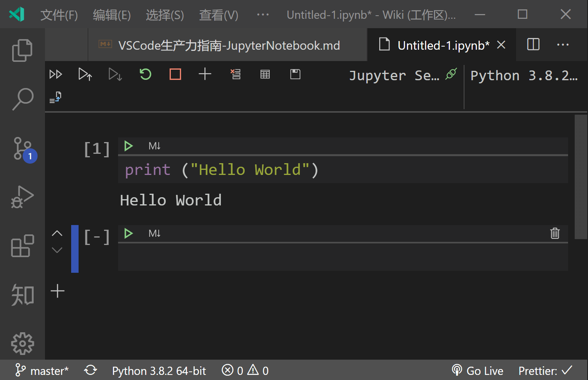Restart the Jupyter kernel
Screen dimensions: 588x380
coord(145,74)
